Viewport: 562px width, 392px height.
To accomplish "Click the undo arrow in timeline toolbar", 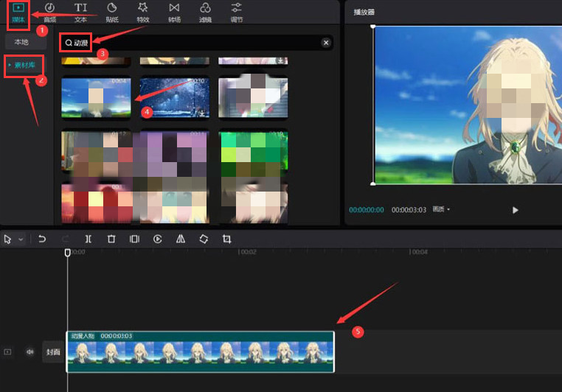I will [x=42, y=239].
